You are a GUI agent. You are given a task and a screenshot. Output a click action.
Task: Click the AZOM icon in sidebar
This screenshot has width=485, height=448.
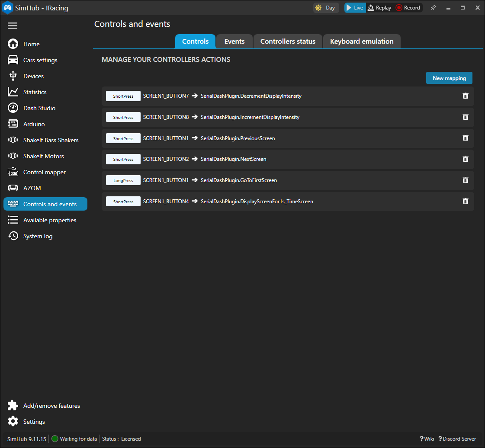coord(13,188)
